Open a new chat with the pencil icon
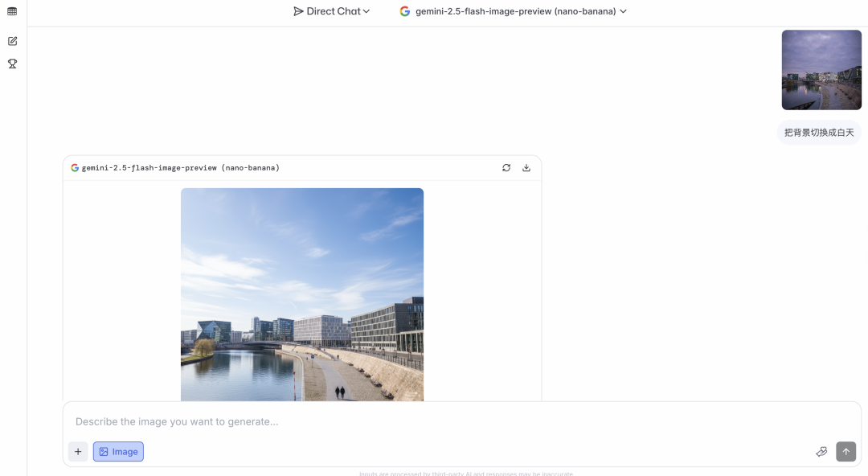 [x=11, y=39]
